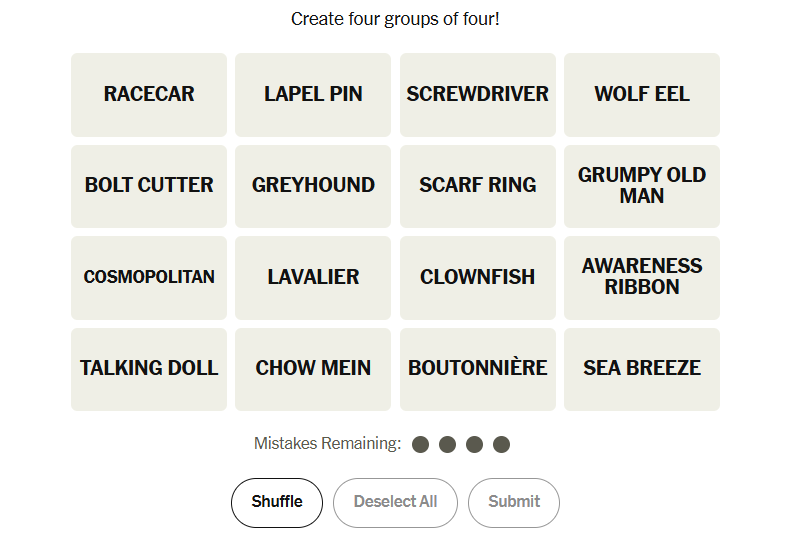Tap the SCARF RING tile
This screenshot has height=550, width=796.
477,186
